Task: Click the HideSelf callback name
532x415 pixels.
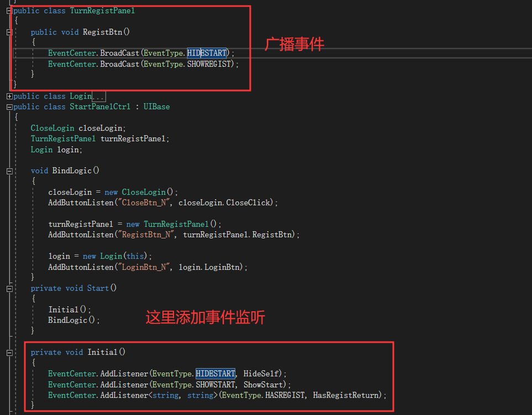Action: pos(261,374)
